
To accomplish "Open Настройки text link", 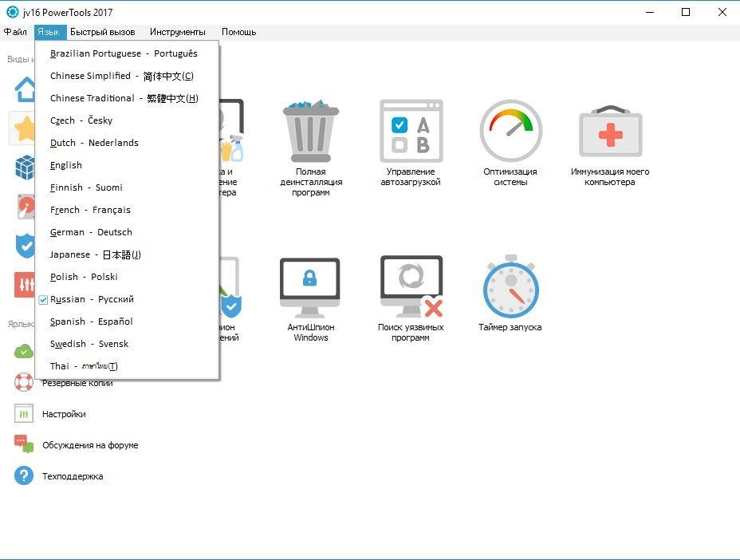I will (x=64, y=414).
